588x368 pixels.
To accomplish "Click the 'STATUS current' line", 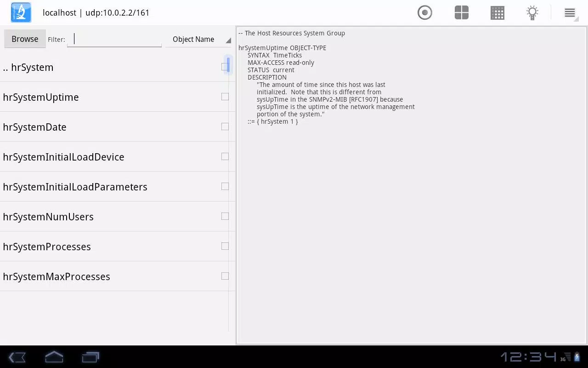I will click(x=271, y=70).
